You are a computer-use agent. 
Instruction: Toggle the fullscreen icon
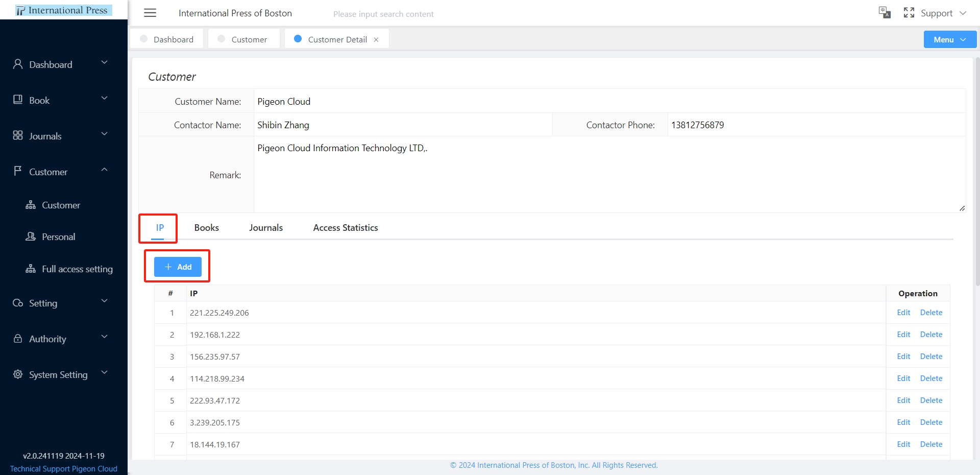pos(909,13)
